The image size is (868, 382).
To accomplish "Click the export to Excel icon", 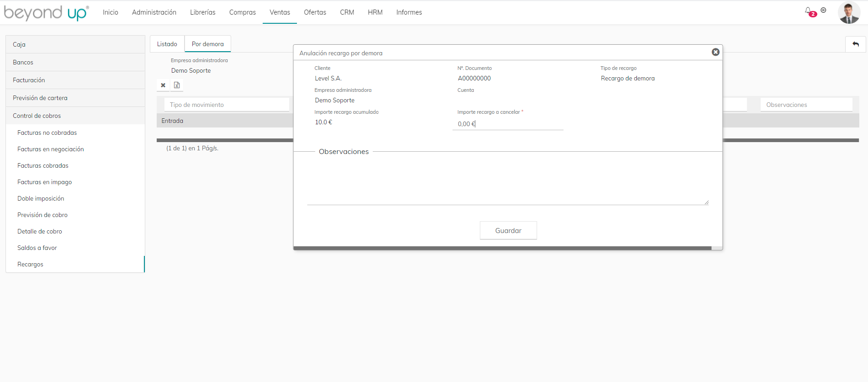I will click(x=177, y=85).
